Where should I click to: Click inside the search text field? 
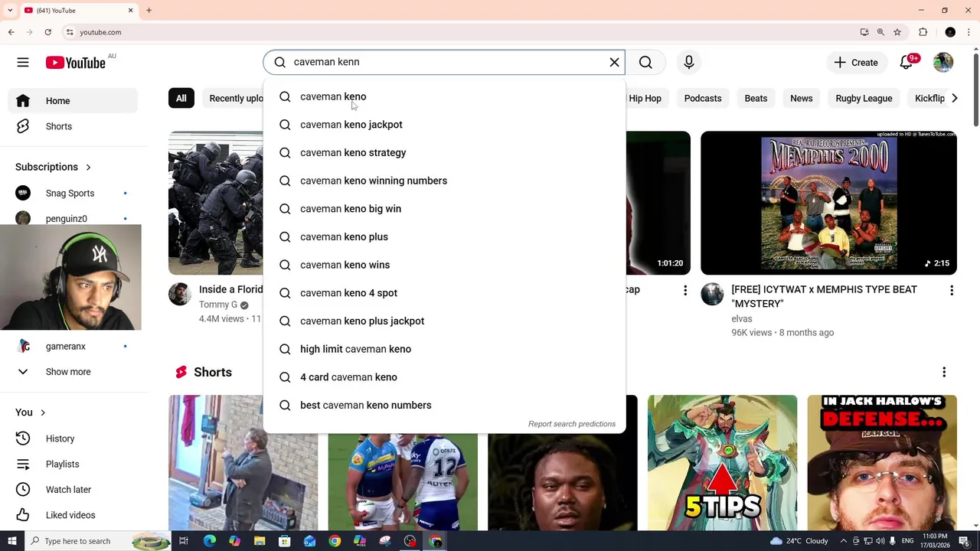tap(444, 62)
